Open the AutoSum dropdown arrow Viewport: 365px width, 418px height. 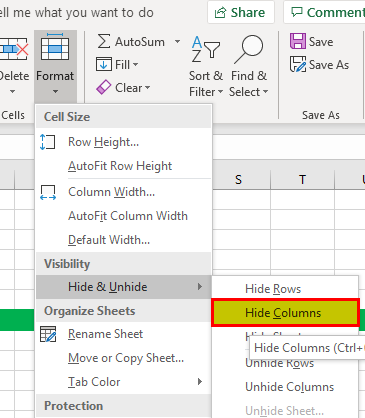pyautogui.click(x=177, y=42)
